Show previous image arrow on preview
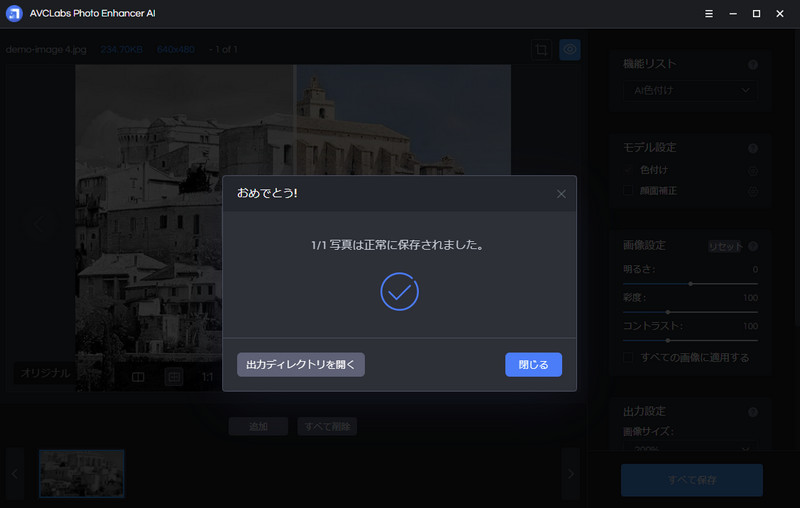 39,223
